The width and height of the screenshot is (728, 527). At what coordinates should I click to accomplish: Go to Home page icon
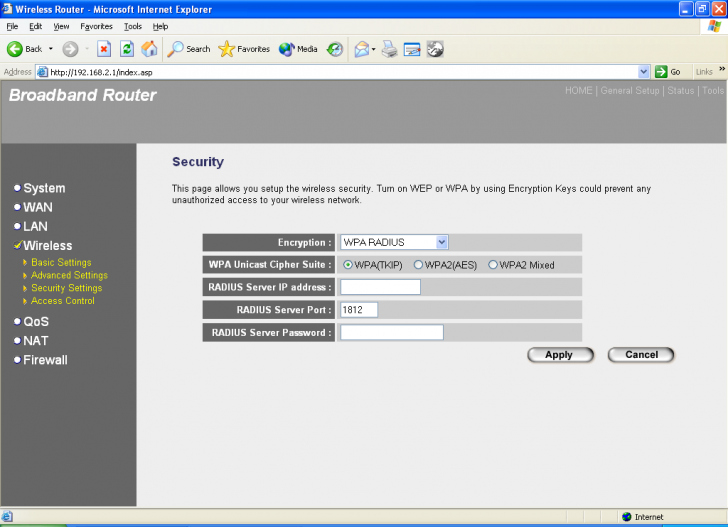[x=149, y=48]
